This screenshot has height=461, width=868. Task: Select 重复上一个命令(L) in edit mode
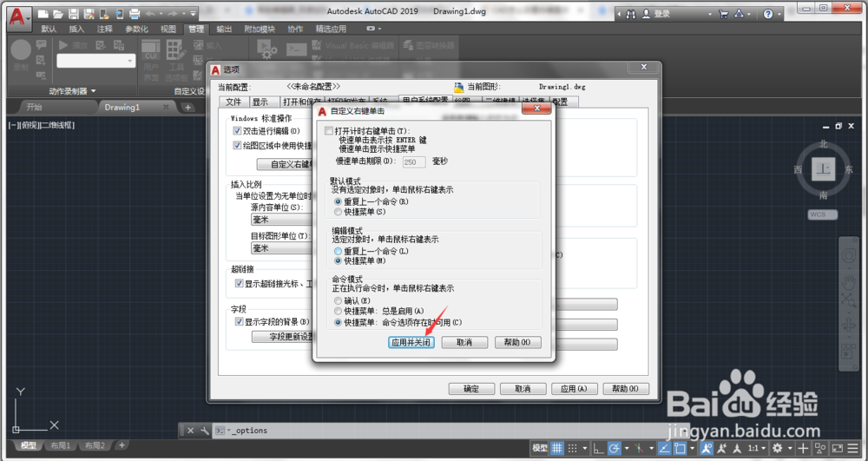[x=338, y=251]
